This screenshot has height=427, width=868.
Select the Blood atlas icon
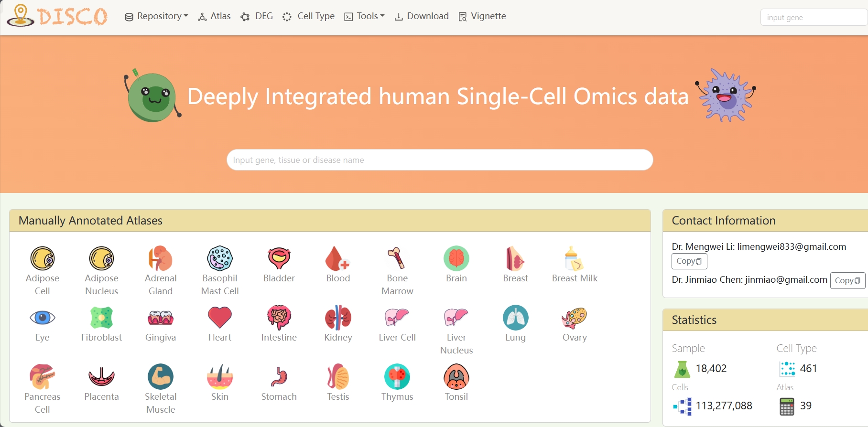coord(338,258)
